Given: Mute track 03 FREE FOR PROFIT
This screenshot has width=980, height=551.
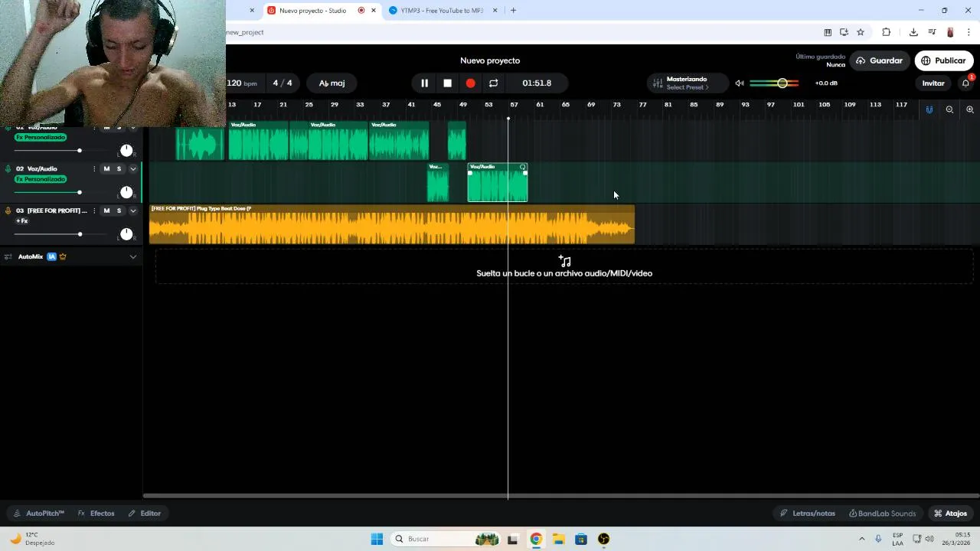Looking at the screenshot, I should 106,210.
